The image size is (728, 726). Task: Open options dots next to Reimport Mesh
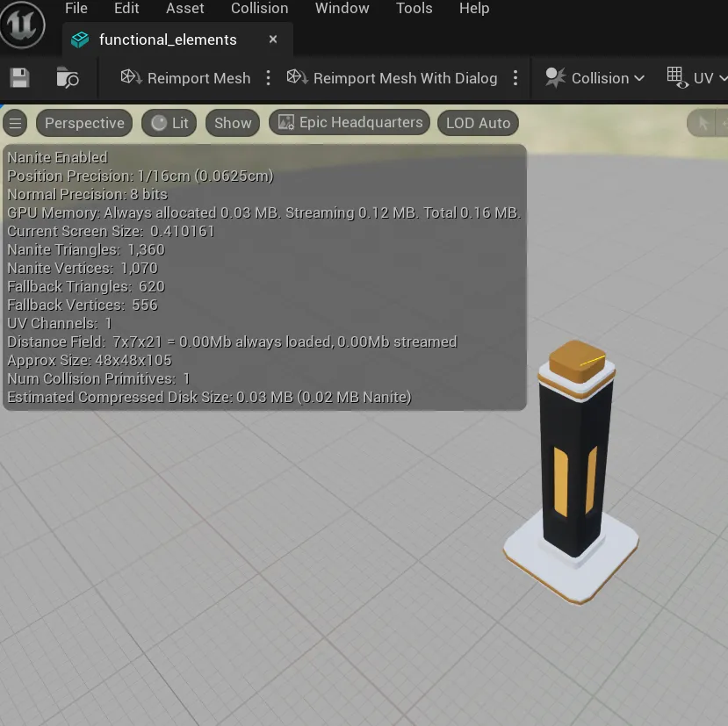pyautogui.click(x=268, y=78)
